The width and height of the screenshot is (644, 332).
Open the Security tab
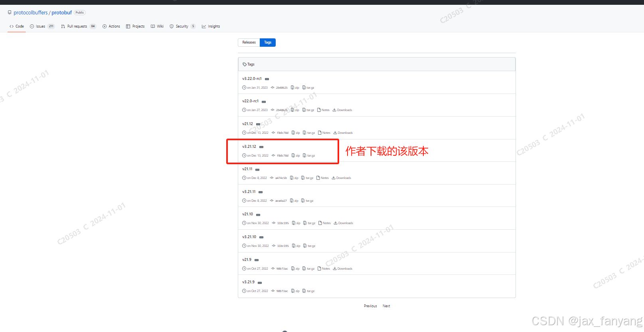click(182, 26)
